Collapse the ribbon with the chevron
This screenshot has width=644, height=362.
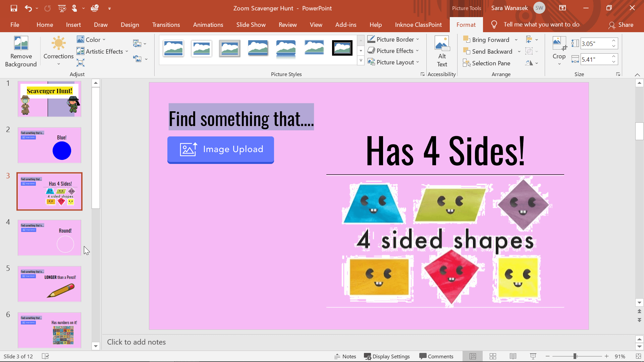(637, 74)
